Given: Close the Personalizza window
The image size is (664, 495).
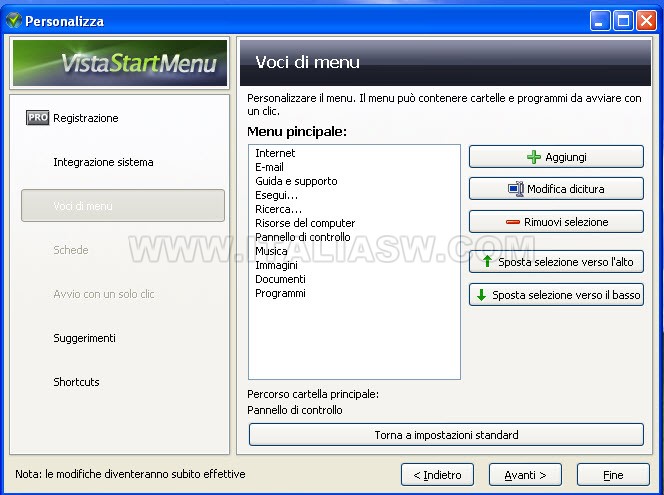Looking at the screenshot, I should point(647,21).
